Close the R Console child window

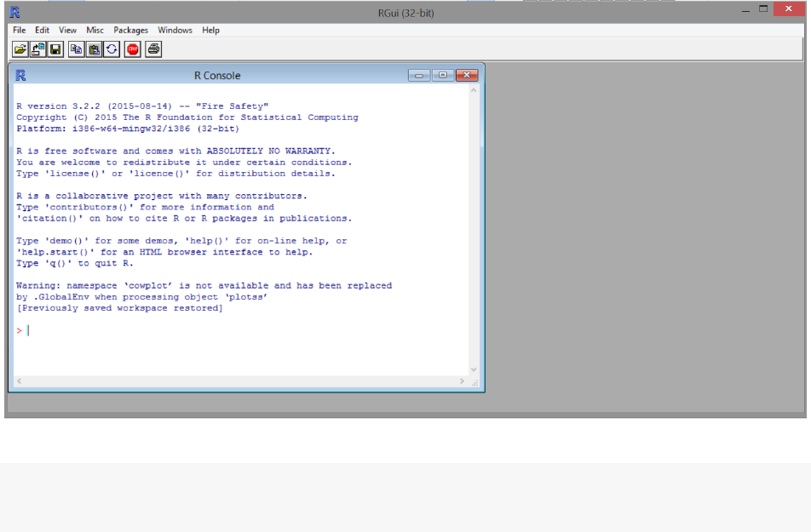pos(467,76)
